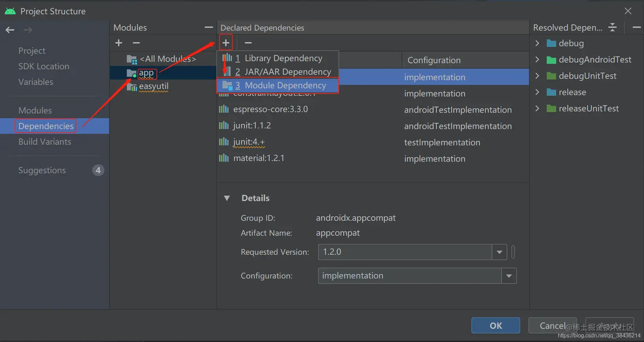The image size is (644, 342).
Task: Click the debugUnitTest folder label
Action: (587, 76)
